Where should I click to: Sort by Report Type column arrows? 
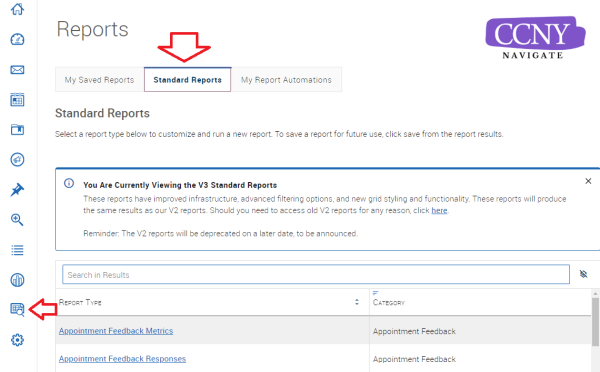(x=357, y=302)
